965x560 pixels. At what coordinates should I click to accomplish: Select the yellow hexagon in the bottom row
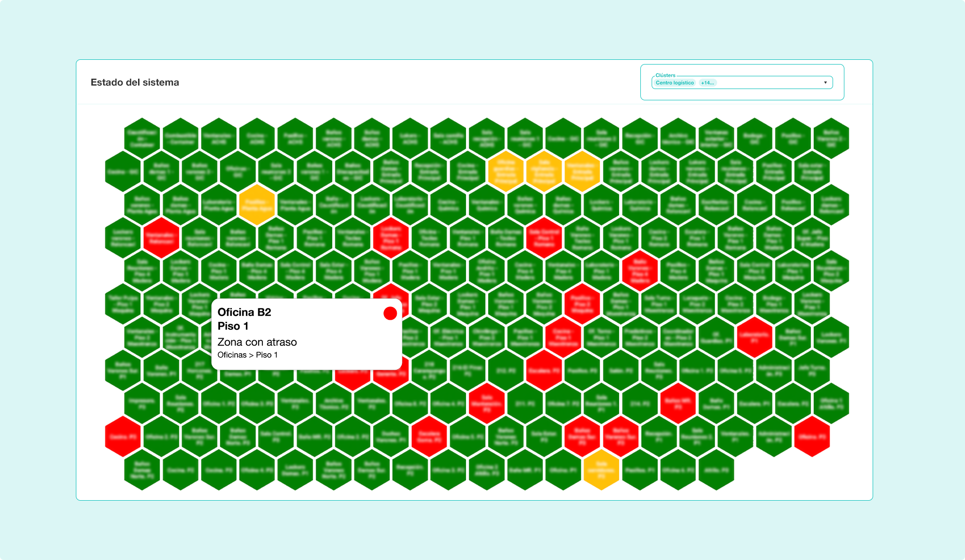(x=601, y=470)
